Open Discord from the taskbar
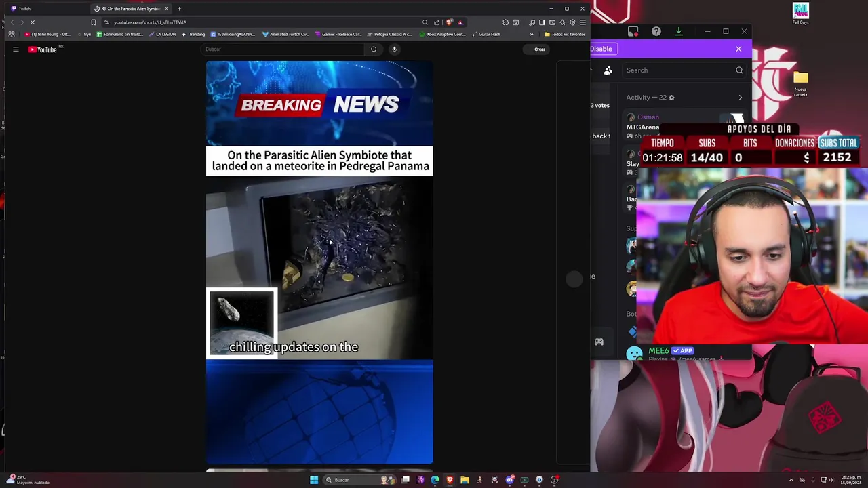The image size is (868, 488). 509,480
